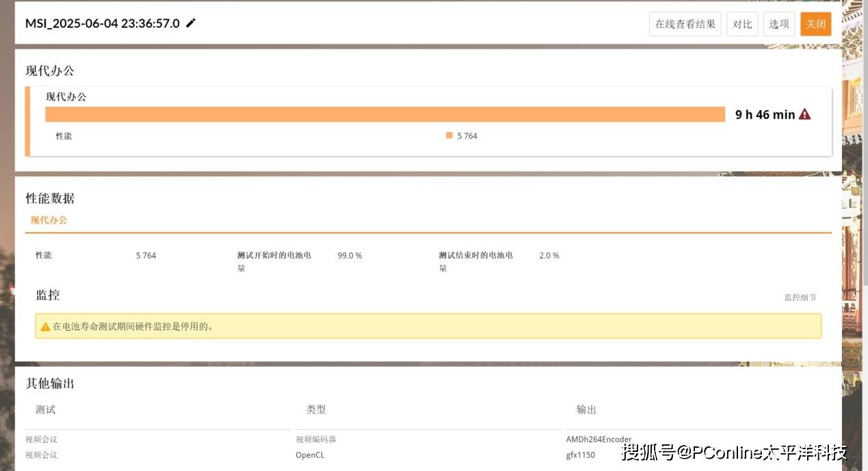Viewport: 868px width, 471px height.
Task: Click the orange legend square beside 5 764
Action: point(449,135)
